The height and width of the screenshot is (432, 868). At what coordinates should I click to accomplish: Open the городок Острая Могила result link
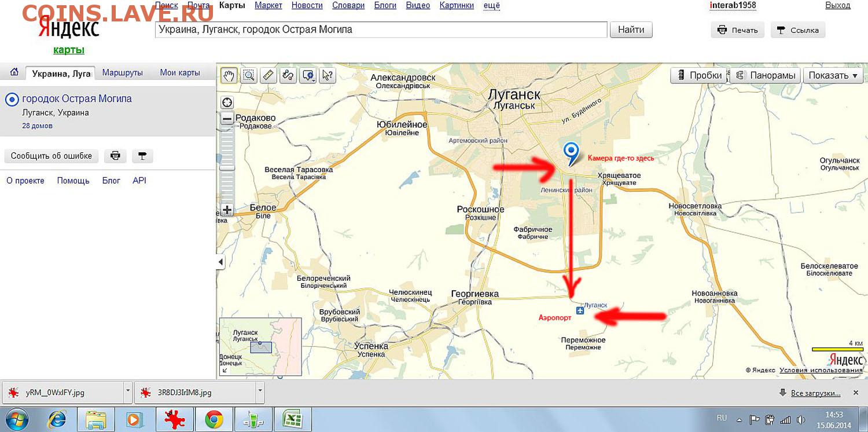[x=77, y=99]
